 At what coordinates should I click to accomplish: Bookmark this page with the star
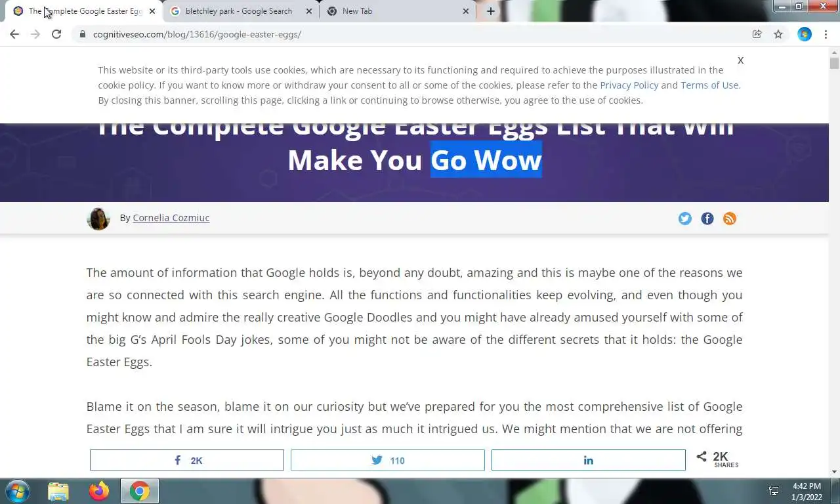coord(778,34)
